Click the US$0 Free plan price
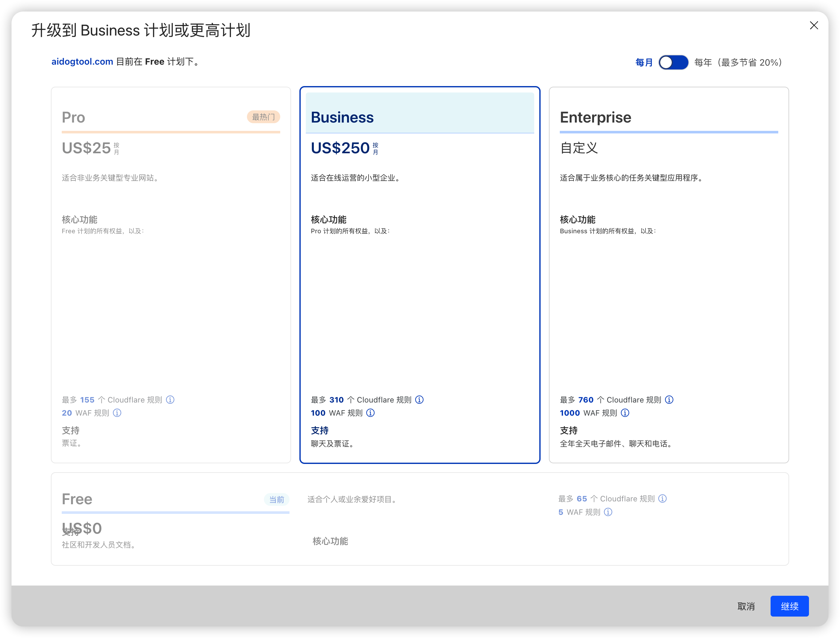840x638 pixels. (82, 528)
